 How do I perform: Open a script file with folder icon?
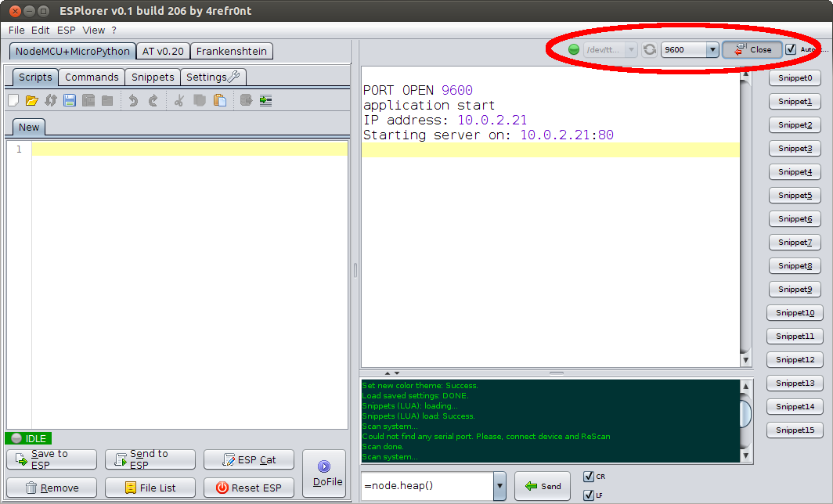[32, 100]
